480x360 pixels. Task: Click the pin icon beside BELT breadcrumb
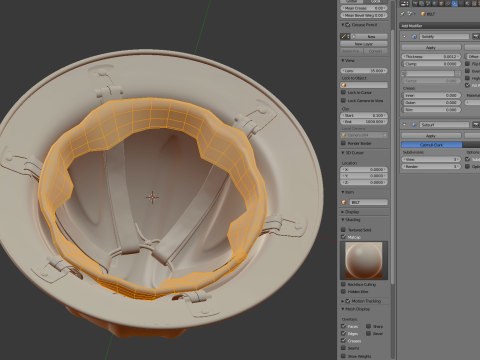tap(402, 14)
